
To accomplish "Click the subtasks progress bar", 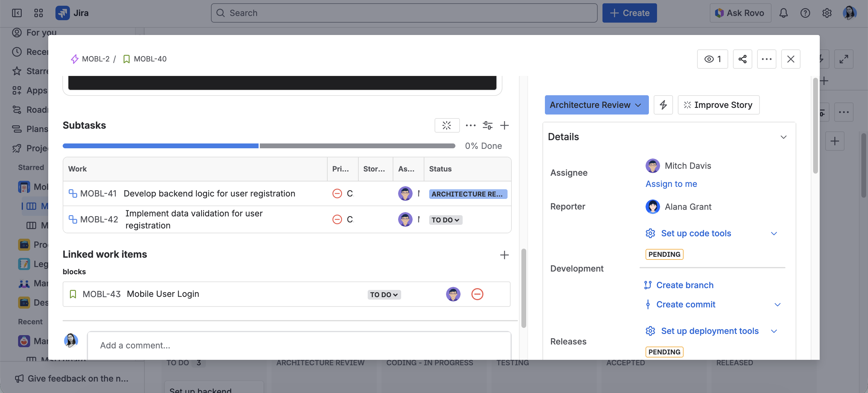I will 259,146.
